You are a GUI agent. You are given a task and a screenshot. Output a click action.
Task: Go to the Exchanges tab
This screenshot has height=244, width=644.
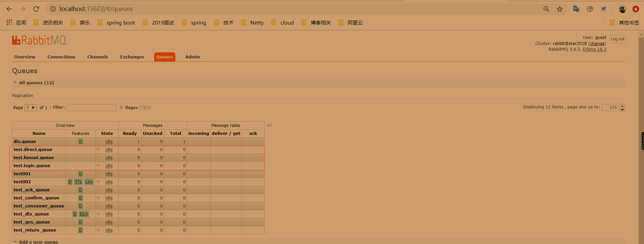(x=132, y=57)
